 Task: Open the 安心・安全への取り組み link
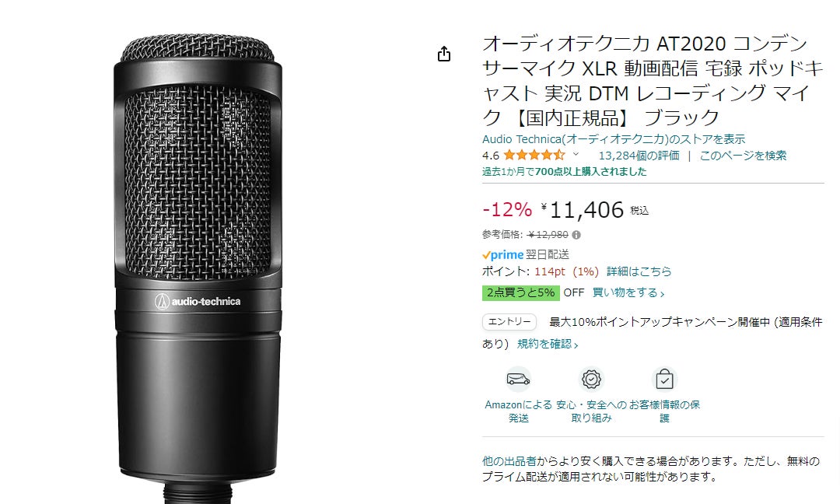tap(591, 411)
